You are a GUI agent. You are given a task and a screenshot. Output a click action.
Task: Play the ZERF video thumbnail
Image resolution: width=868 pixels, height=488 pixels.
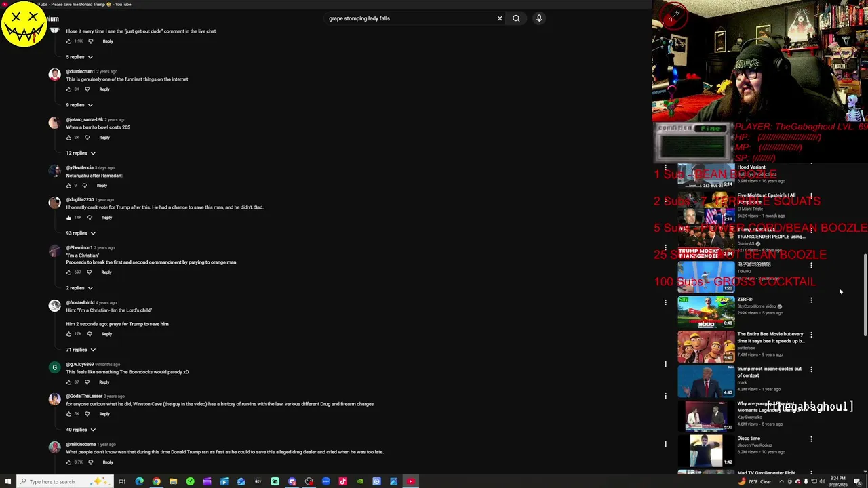(706, 312)
